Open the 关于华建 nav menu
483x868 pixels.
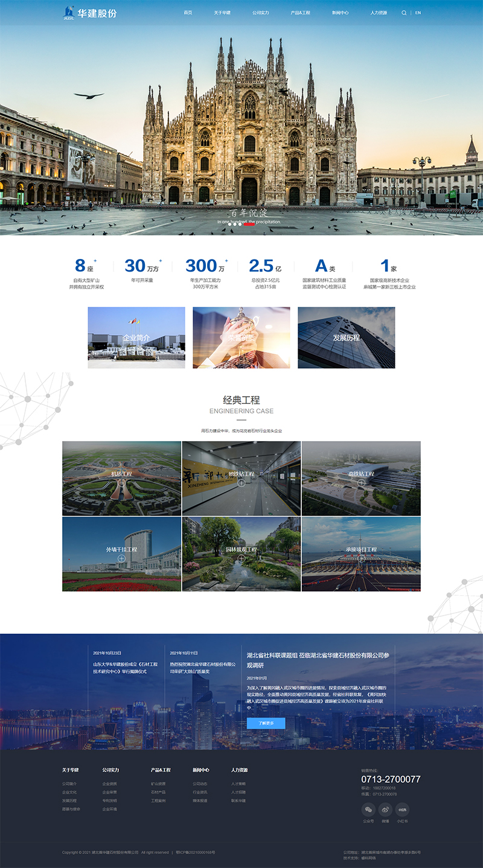(x=222, y=13)
